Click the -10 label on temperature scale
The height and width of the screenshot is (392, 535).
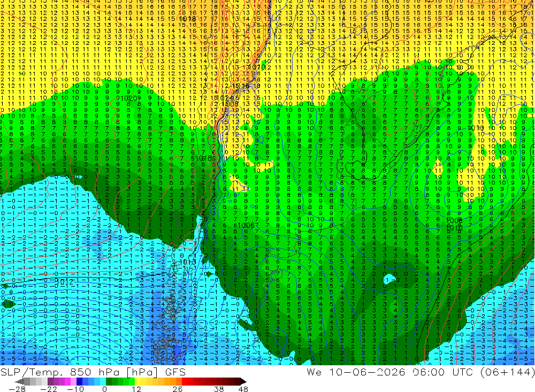click(x=75, y=389)
